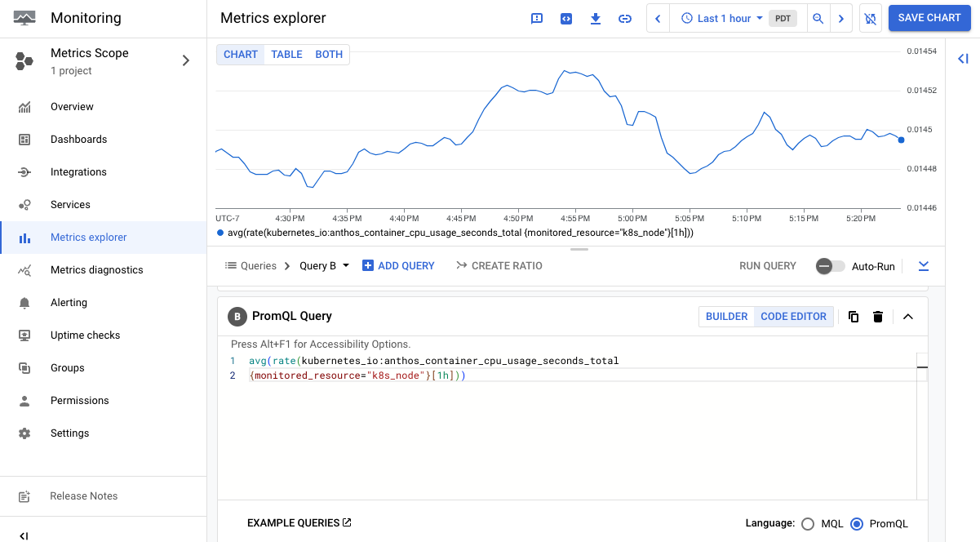Screen dimensions: 980x542
Task: Copy the chart sharing link
Action: 625,18
